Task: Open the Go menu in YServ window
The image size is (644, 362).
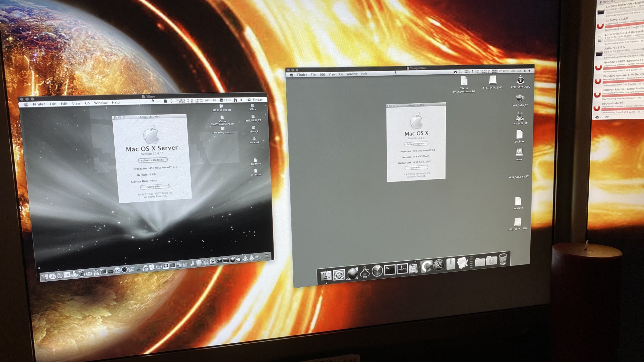Action: point(87,103)
